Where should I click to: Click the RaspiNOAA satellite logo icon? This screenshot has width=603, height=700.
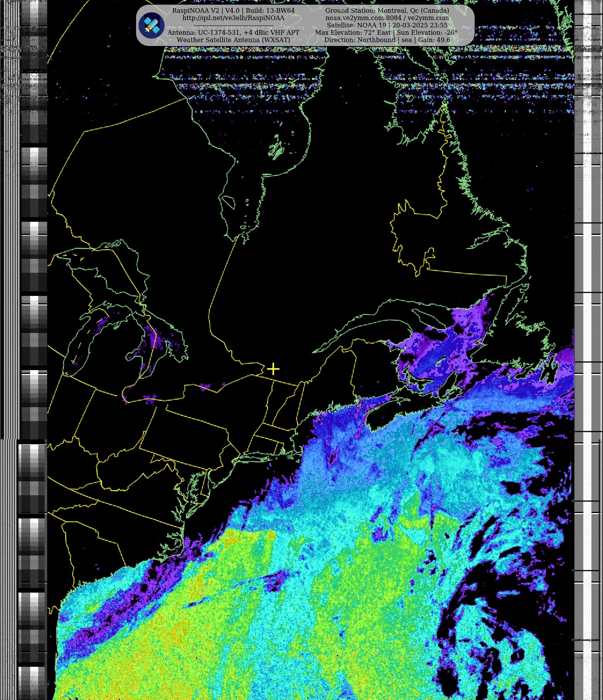coord(152,25)
